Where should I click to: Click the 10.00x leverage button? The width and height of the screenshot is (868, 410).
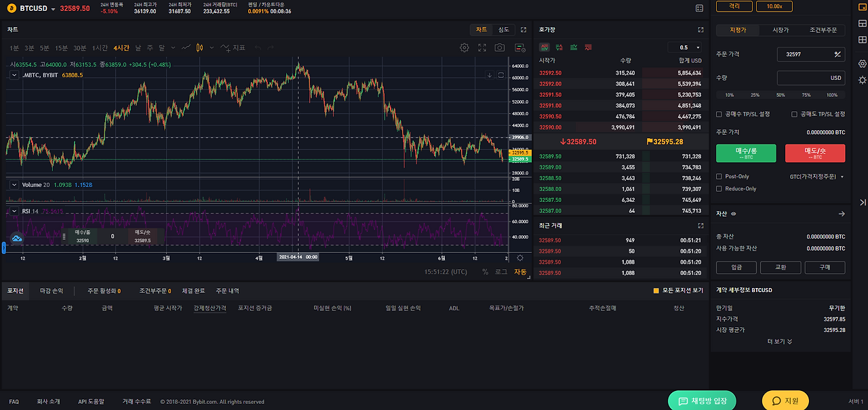pyautogui.click(x=774, y=6)
